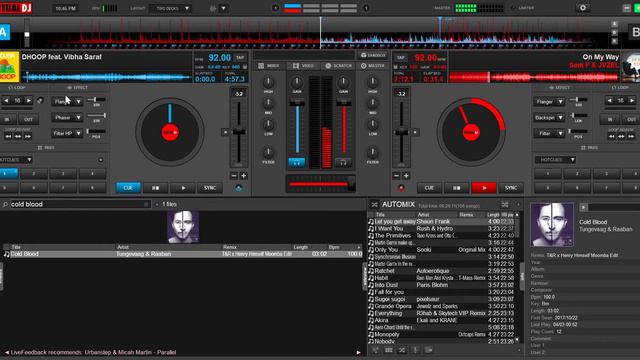Click the right deck pitch minus button

(x=396, y=176)
